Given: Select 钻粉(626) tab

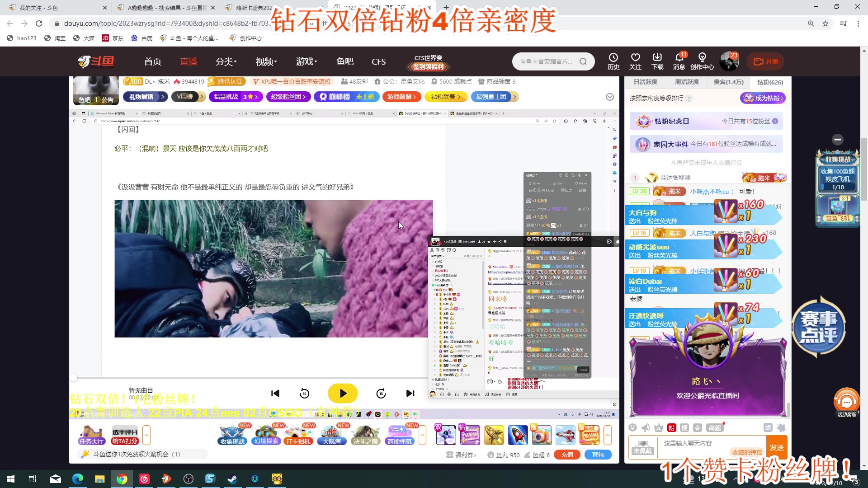Looking at the screenshot, I should (770, 82).
